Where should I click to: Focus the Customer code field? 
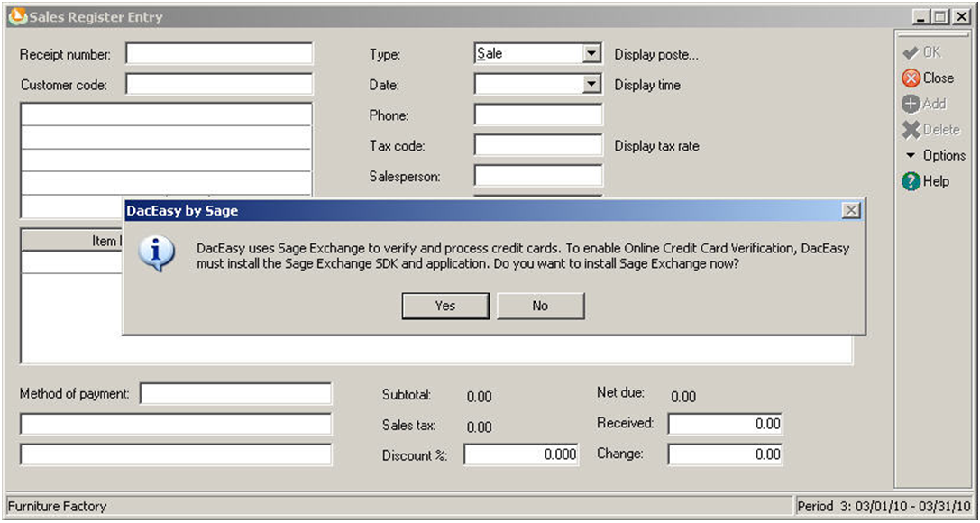[219, 85]
